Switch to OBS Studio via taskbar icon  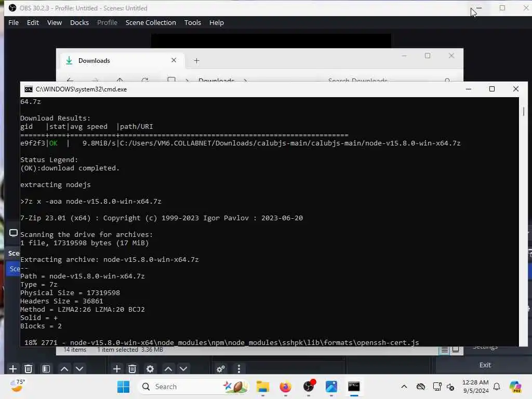309,387
